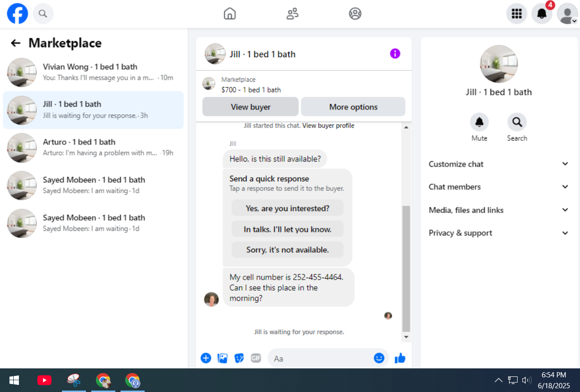Click the Marketplace $700 listing thumbnail

209,84
